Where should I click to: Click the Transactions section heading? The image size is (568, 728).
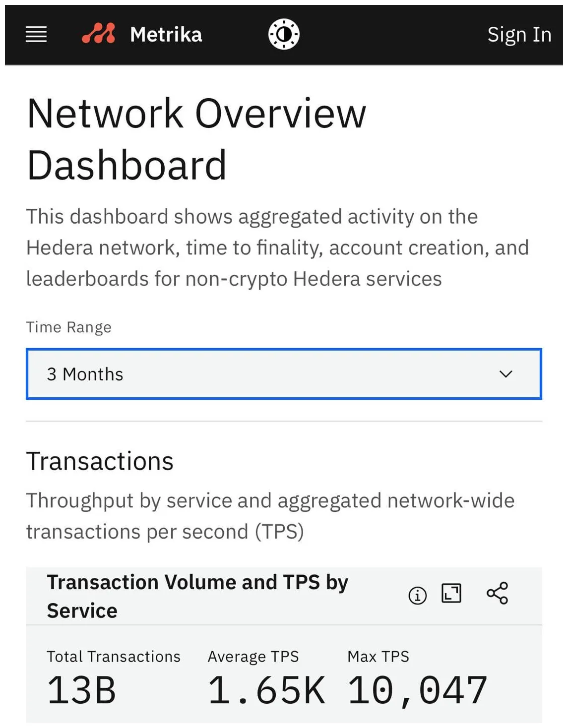point(100,461)
